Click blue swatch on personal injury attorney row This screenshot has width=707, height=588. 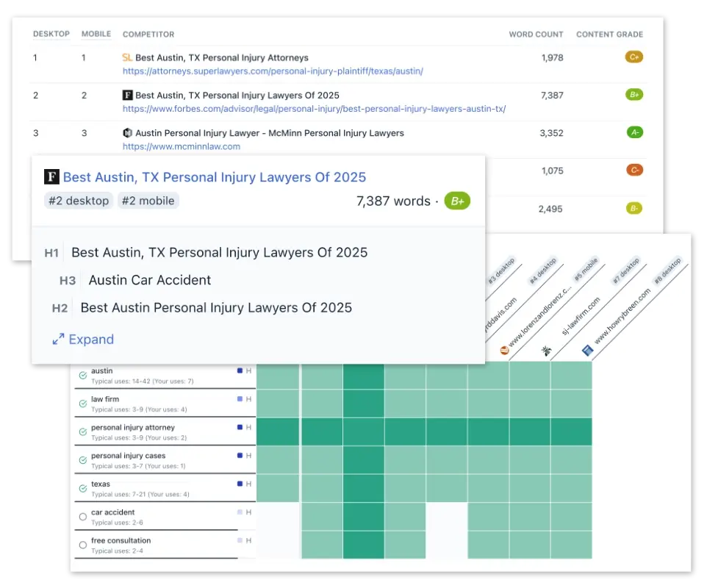[x=240, y=427]
